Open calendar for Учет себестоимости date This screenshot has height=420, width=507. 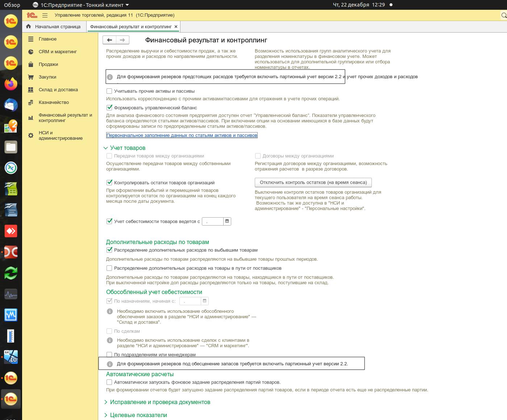coord(227,221)
